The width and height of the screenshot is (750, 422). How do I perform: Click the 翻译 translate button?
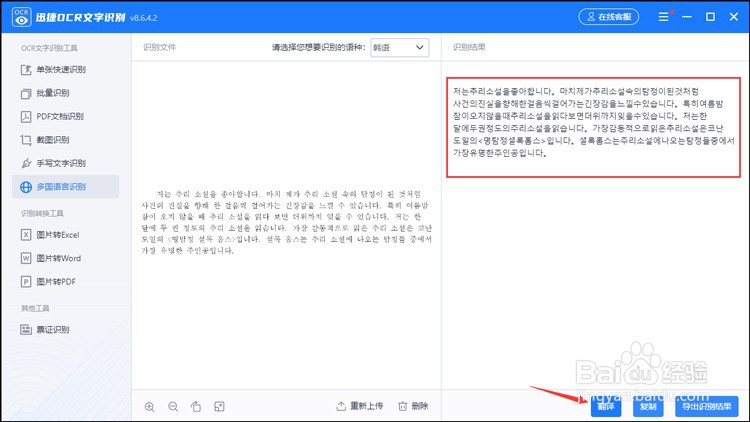tap(606, 407)
